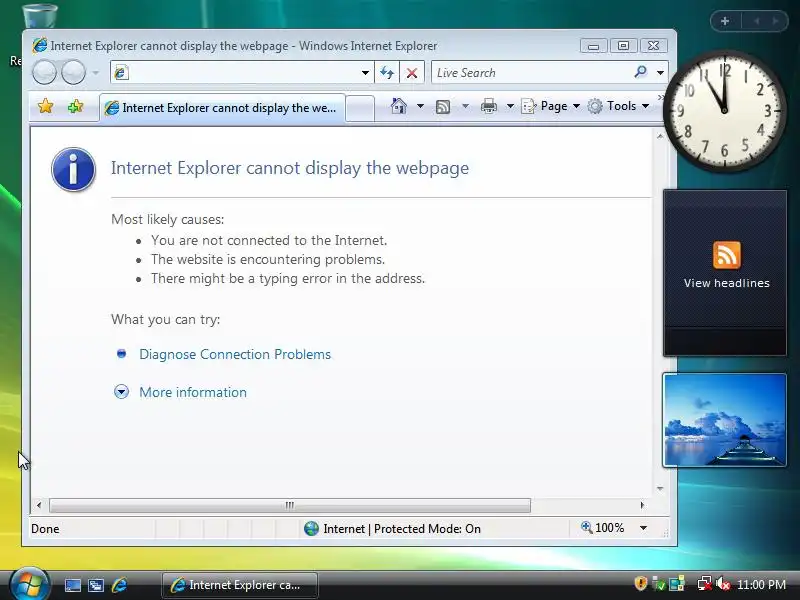This screenshot has height=600, width=800.
Task: Expand the Feeds dropdown arrow
Action: click(465, 106)
